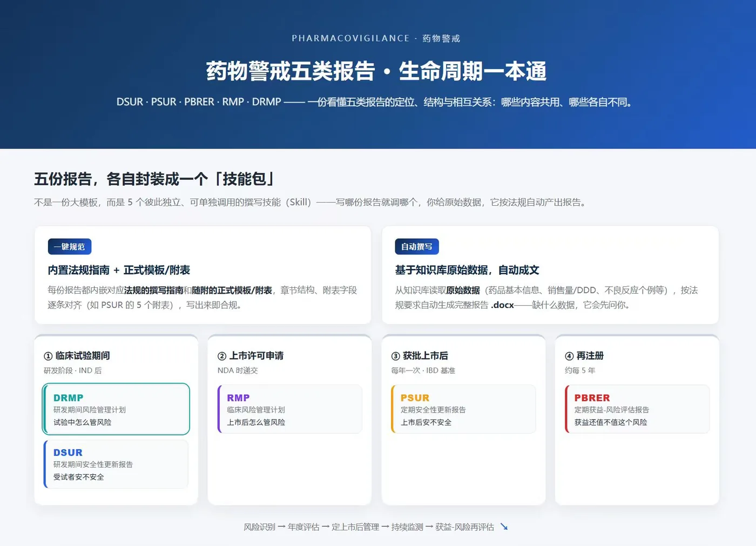
Task: Click 年度评估 in the bottom flow line
Action: click(x=303, y=527)
